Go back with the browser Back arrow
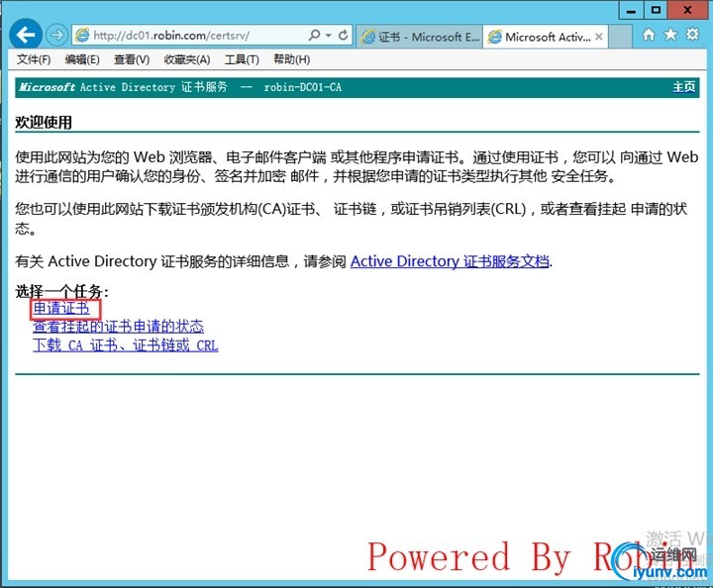Image resolution: width=713 pixels, height=588 pixels. pos(26,35)
